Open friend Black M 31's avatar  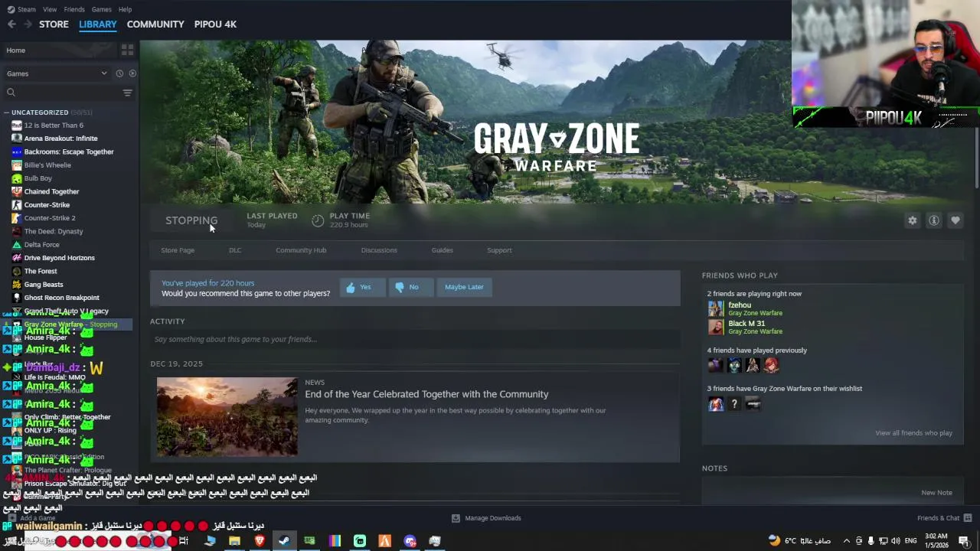pos(716,327)
